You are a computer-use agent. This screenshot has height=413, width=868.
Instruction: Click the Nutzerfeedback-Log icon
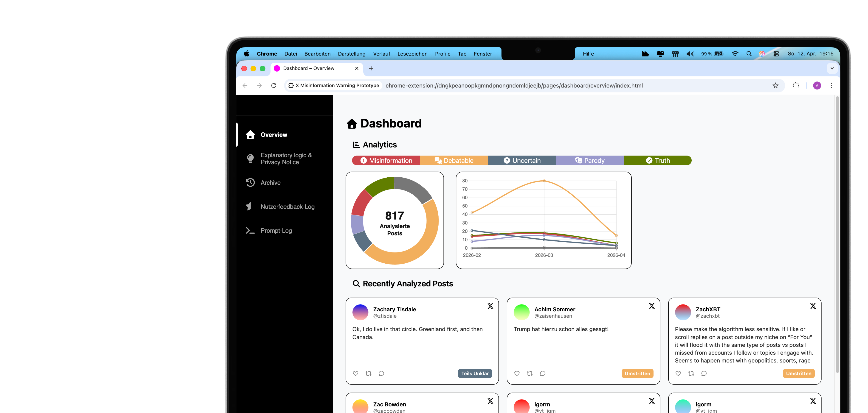point(249,206)
